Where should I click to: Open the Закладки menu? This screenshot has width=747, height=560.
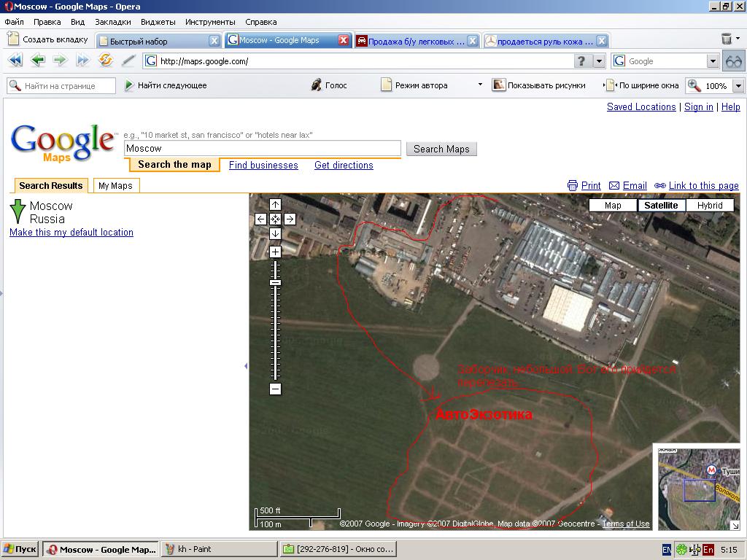click(113, 22)
